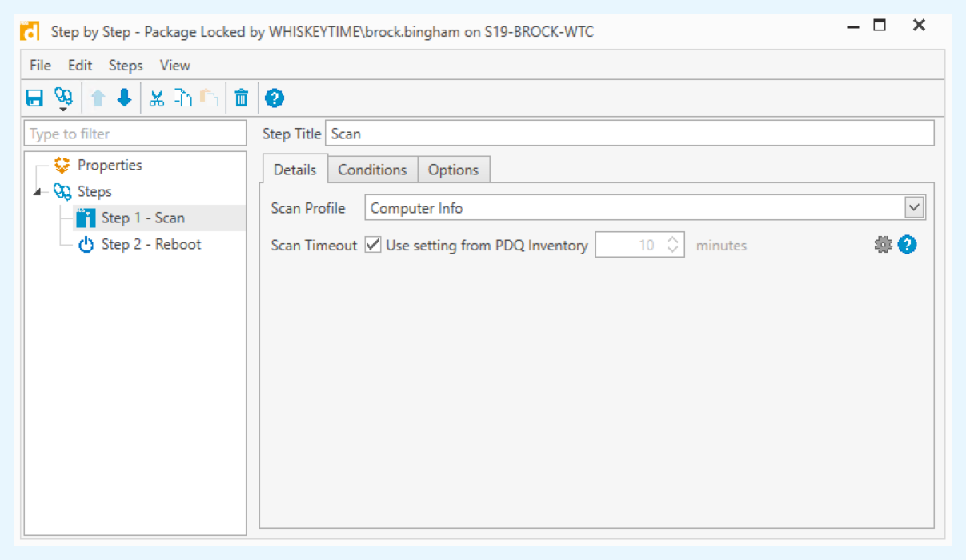The width and height of the screenshot is (966, 560).
Task: Click the blue help icon beside gear
Action: (907, 245)
